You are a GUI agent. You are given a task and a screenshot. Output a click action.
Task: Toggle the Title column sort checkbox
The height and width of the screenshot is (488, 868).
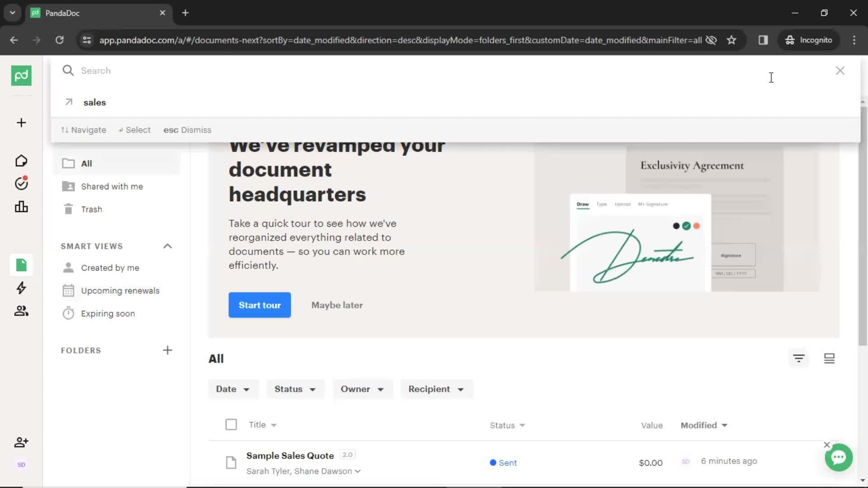(x=231, y=425)
